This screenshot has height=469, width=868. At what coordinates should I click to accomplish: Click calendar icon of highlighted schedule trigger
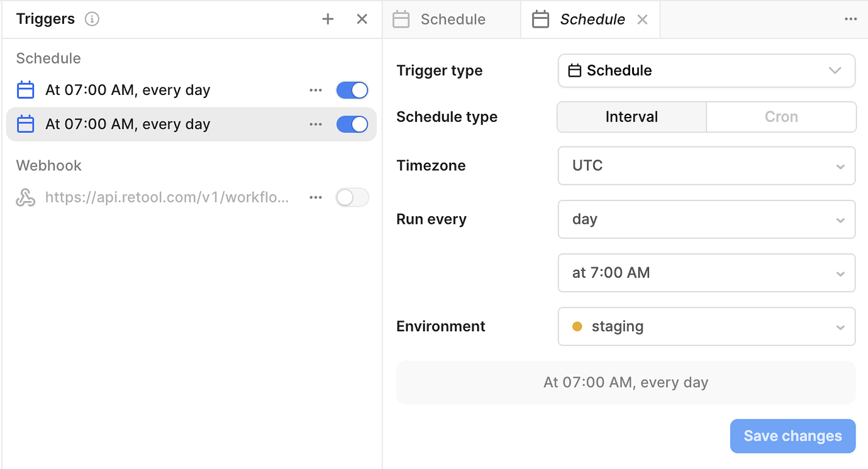click(25, 124)
